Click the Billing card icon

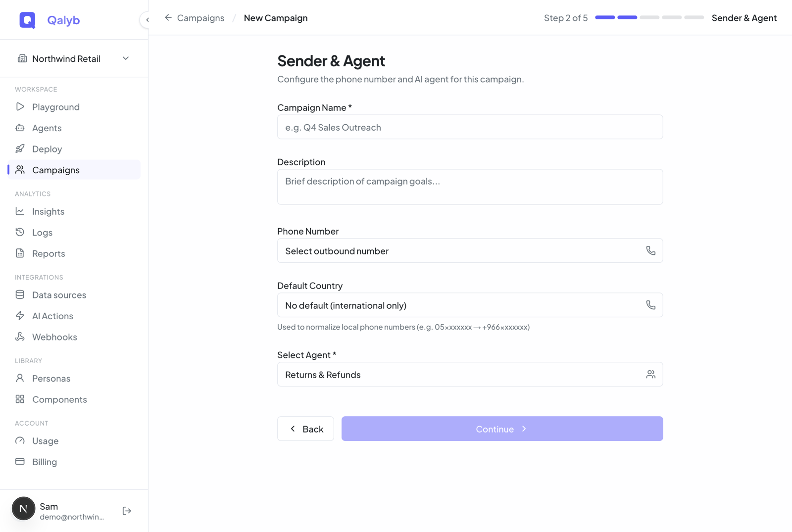[20, 462]
